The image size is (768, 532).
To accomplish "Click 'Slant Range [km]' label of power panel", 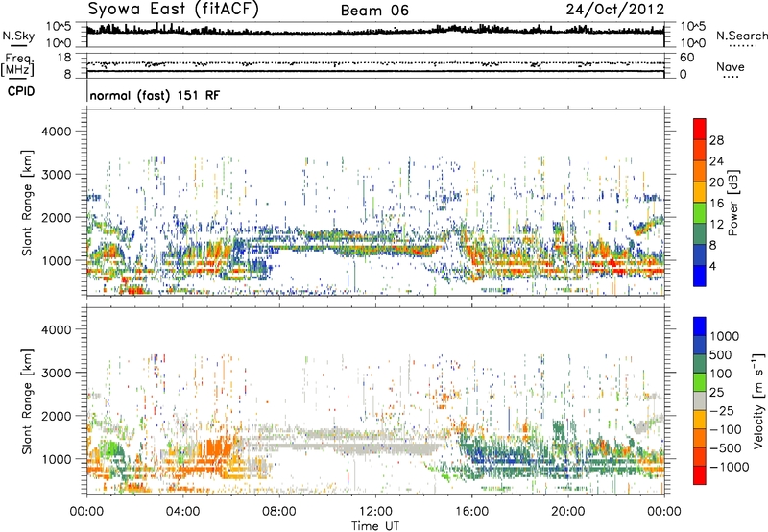I will pyautogui.click(x=27, y=203).
